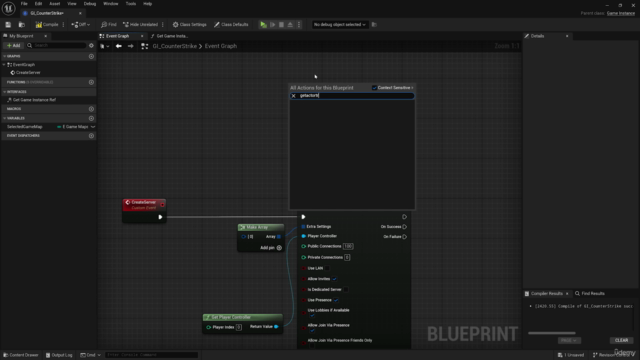
Task: Click the Advance single frame icon
Action: (273, 24)
